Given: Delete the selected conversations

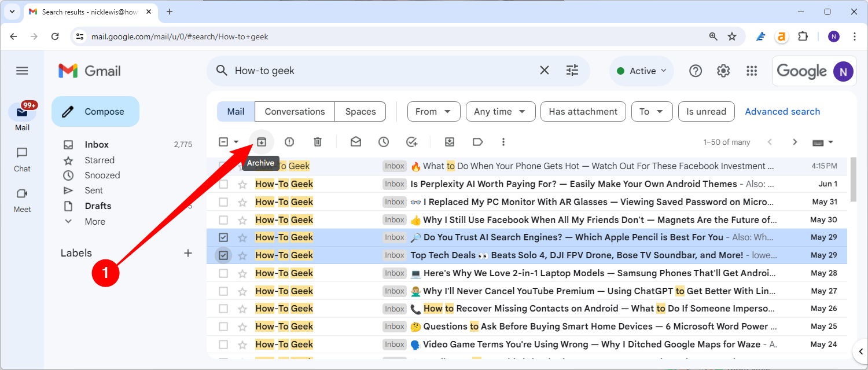Looking at the screenshot, I should pyautogui.click(x=317, y=141).
